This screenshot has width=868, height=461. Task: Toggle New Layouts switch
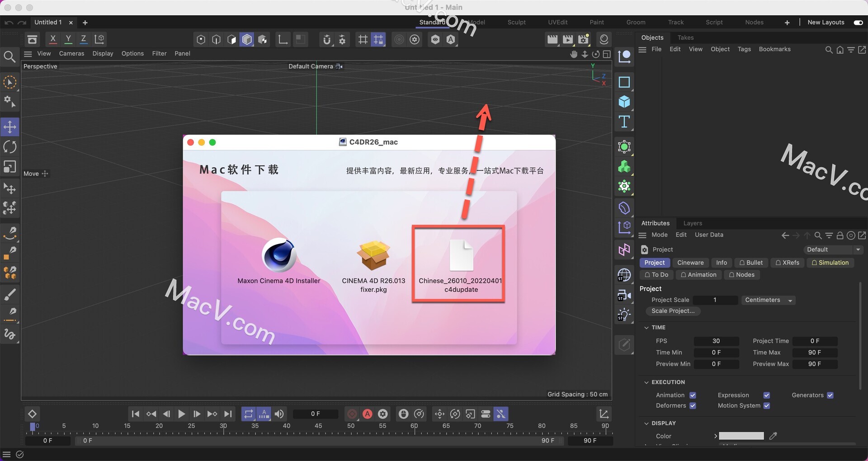[858, 22]
